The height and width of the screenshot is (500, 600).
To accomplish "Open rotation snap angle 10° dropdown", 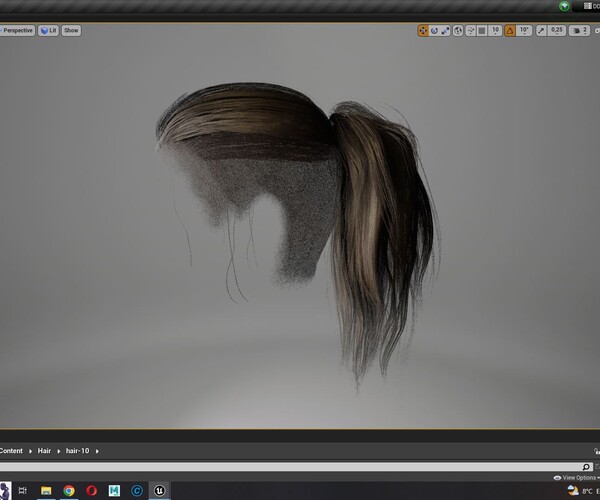I will click(x=524, y=31).
